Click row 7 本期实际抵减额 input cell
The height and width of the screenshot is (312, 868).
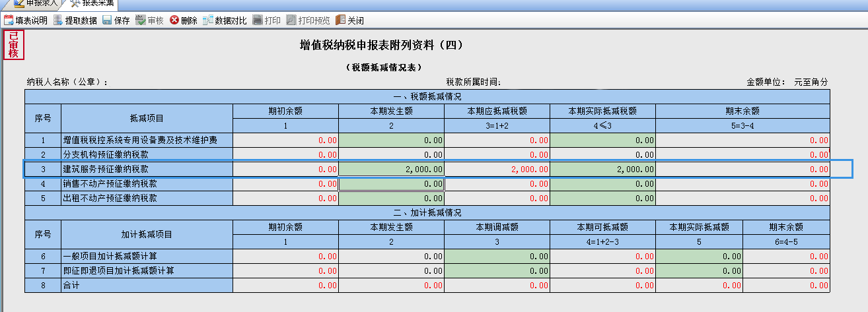coord(699,270)
